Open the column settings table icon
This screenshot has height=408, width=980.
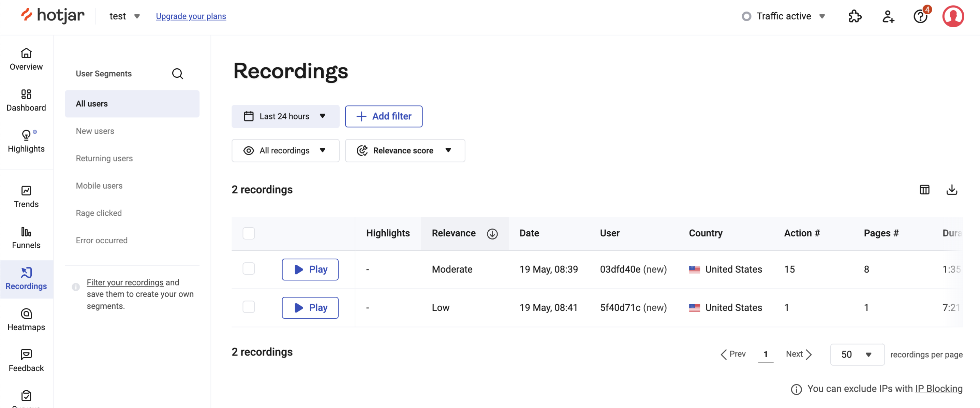[x=924, y=189]
